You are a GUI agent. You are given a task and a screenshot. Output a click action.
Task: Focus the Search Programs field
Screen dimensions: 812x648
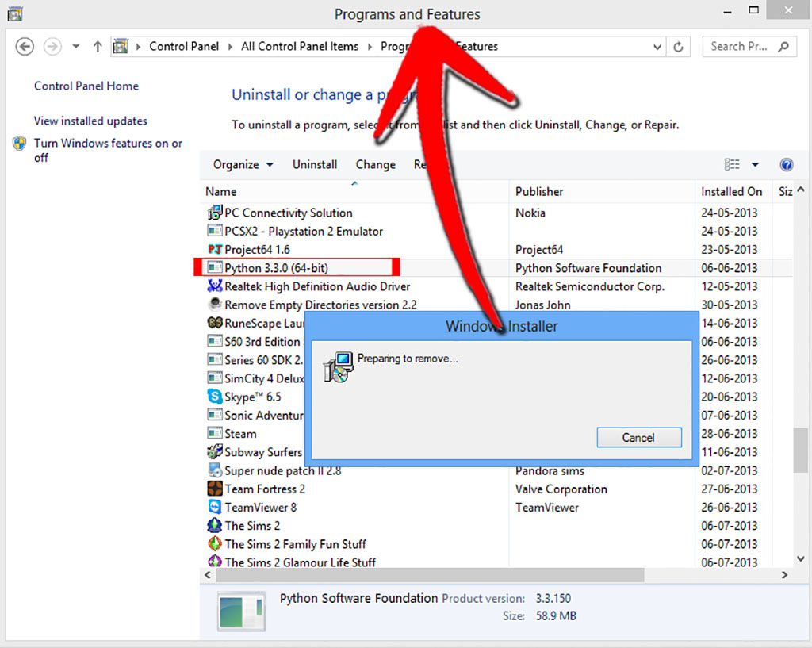pyautogui.click(x=749, y=47)
